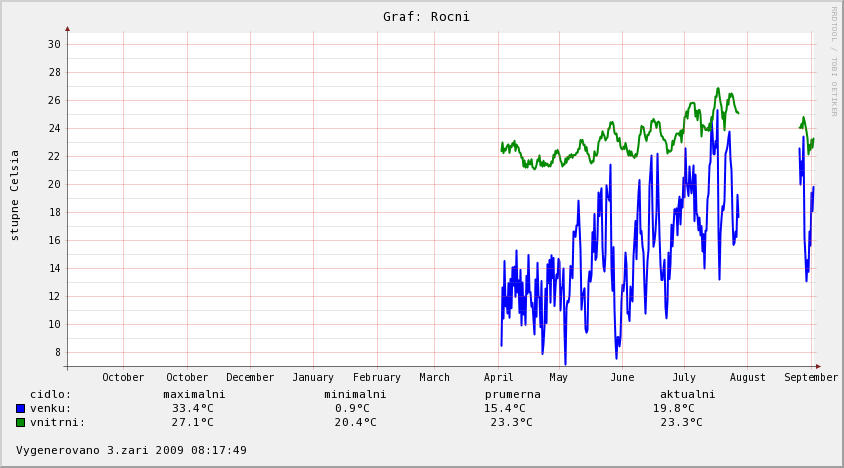
Task: Click the 14 y-axis tick label
Action: pos(54,269)
